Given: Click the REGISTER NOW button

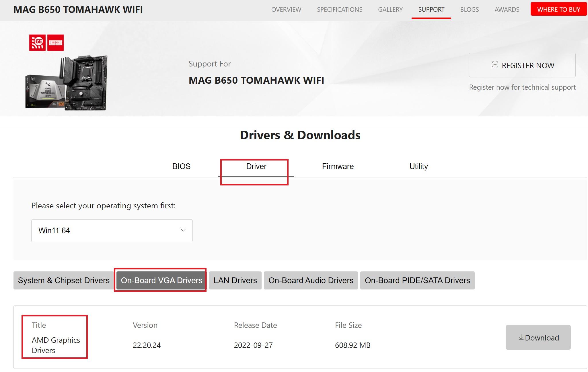Looking at the screenshot, I should click(522, 65).
